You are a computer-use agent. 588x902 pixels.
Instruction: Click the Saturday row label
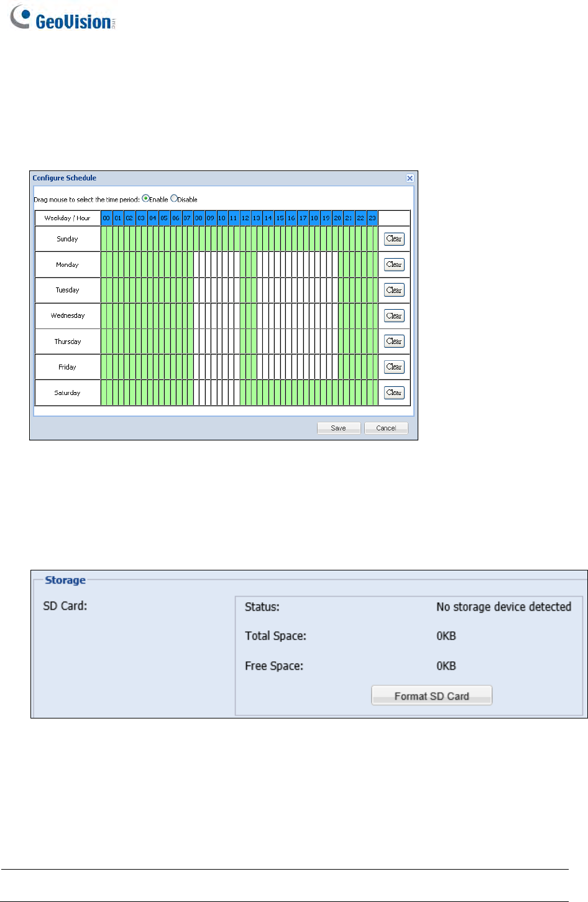[67, 393]
